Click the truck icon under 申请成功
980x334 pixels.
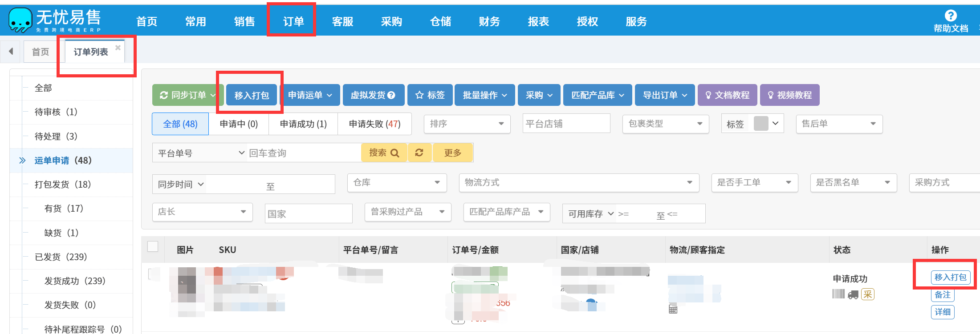click(853, 294)
